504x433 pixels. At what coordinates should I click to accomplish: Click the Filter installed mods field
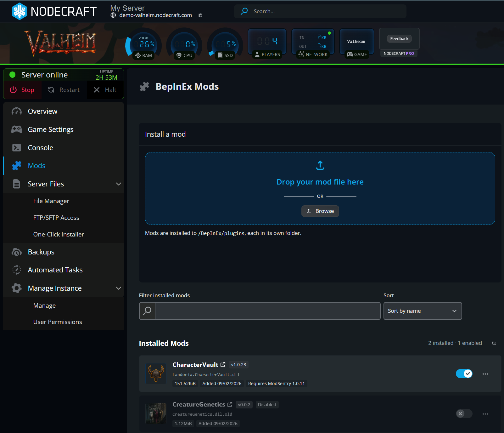[267, 311]
